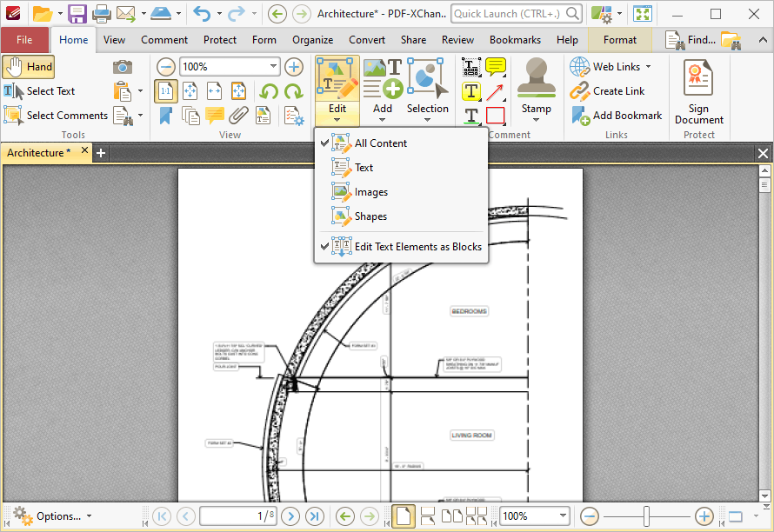
Task: Toggle full screen mode icon in title bar
Action: click(x=643, y=14)
